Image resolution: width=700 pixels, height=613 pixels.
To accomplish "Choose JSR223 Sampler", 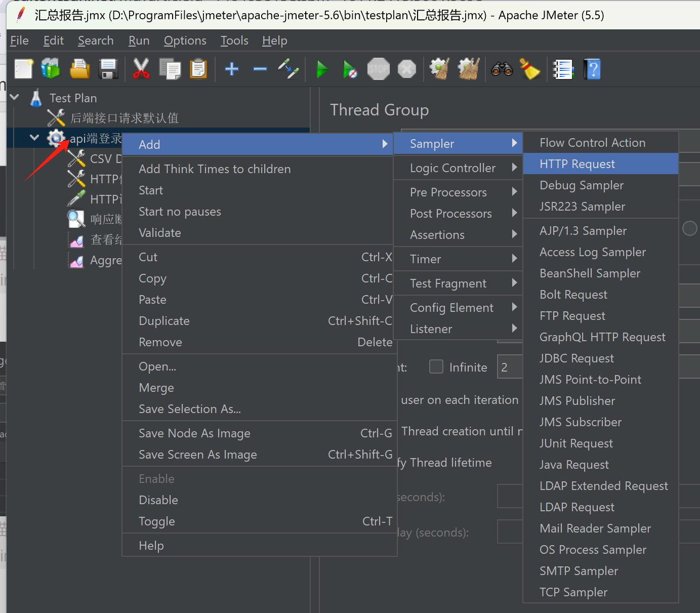I will coord(601,207).
